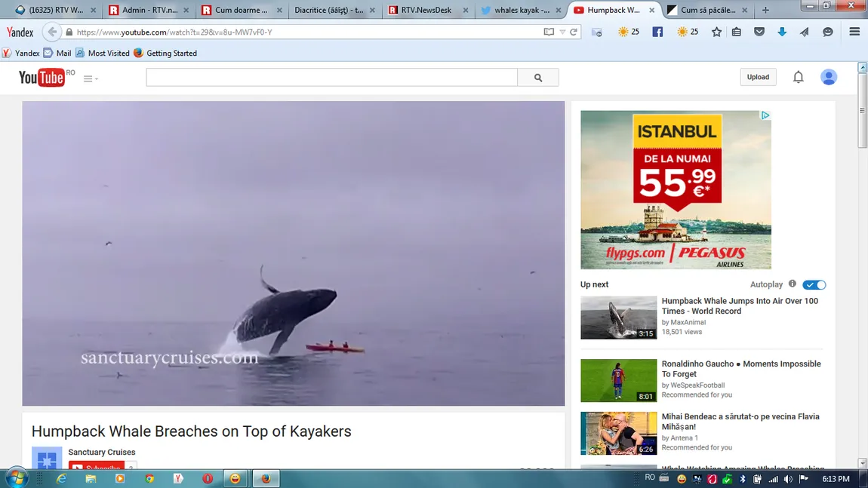
Task: Click the '18,501 views' text
Action: point(682,332)
